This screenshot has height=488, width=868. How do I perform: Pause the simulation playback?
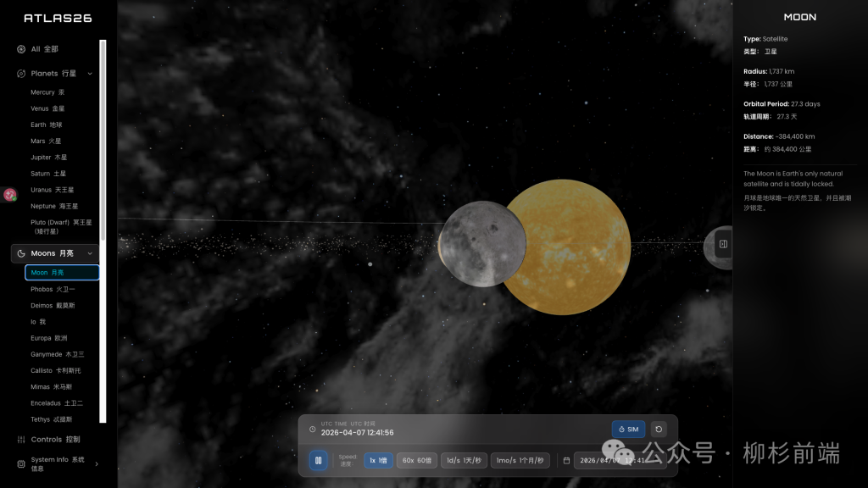[319, 460]
